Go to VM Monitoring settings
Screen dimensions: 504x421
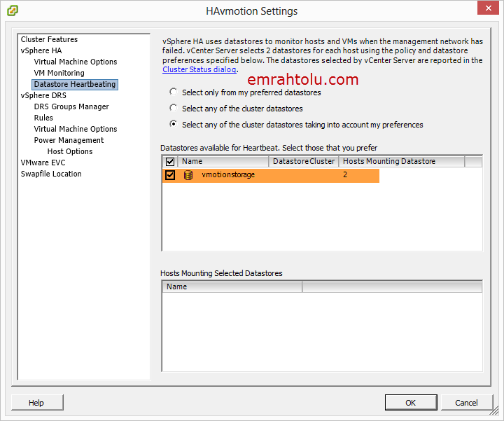[59, 74]
